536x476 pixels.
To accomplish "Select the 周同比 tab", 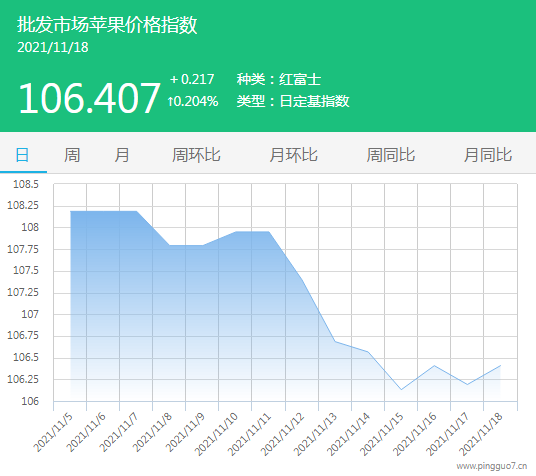I will click(x=391, y=155).
